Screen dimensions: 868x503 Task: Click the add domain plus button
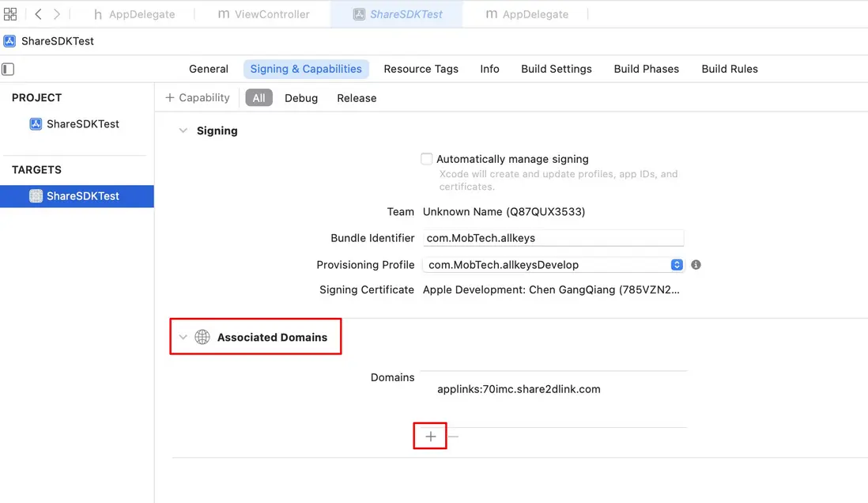point(430,437)
